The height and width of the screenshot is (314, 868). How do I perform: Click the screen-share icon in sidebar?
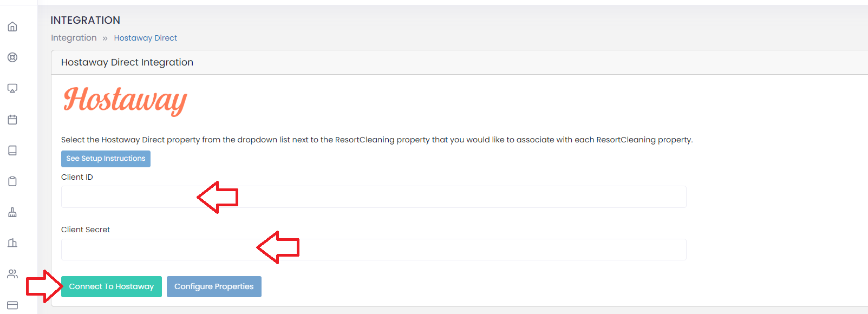pyautogui.click(x=12, y=88)
